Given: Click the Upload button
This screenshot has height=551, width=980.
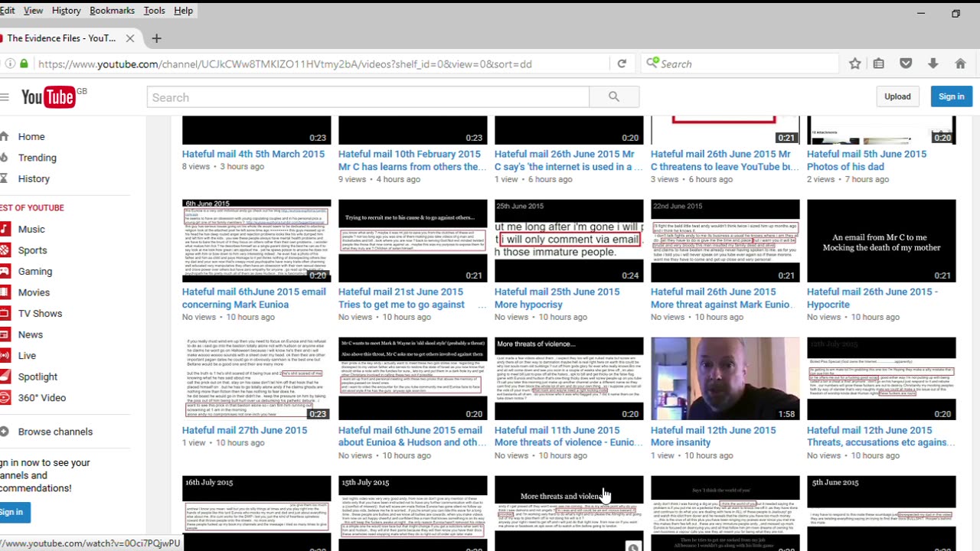Looking at the screenshot, I should pos(897,96).
